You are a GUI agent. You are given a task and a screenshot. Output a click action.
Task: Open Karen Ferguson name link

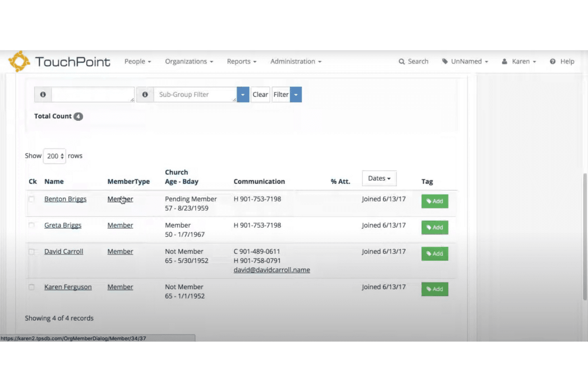pos(68,287)
